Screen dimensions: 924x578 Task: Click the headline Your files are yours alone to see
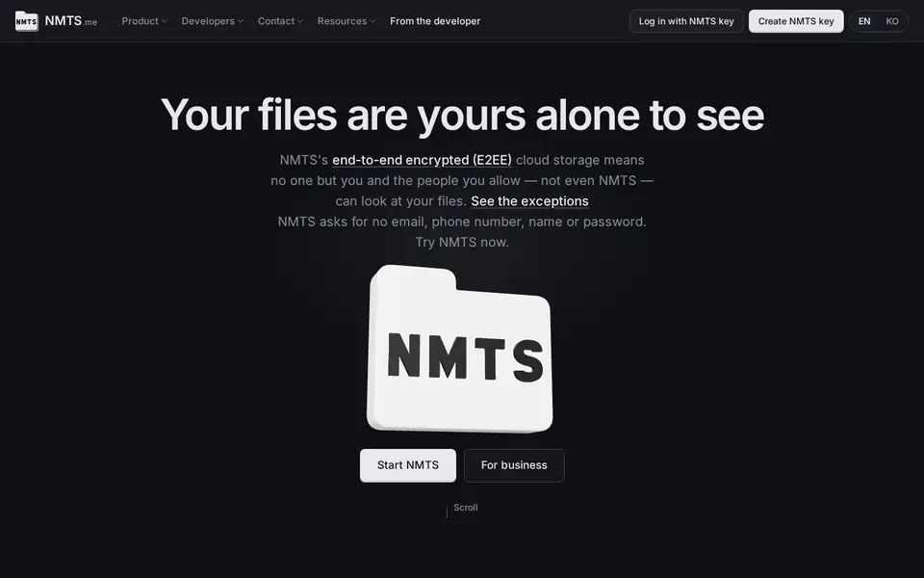(462, 115)
